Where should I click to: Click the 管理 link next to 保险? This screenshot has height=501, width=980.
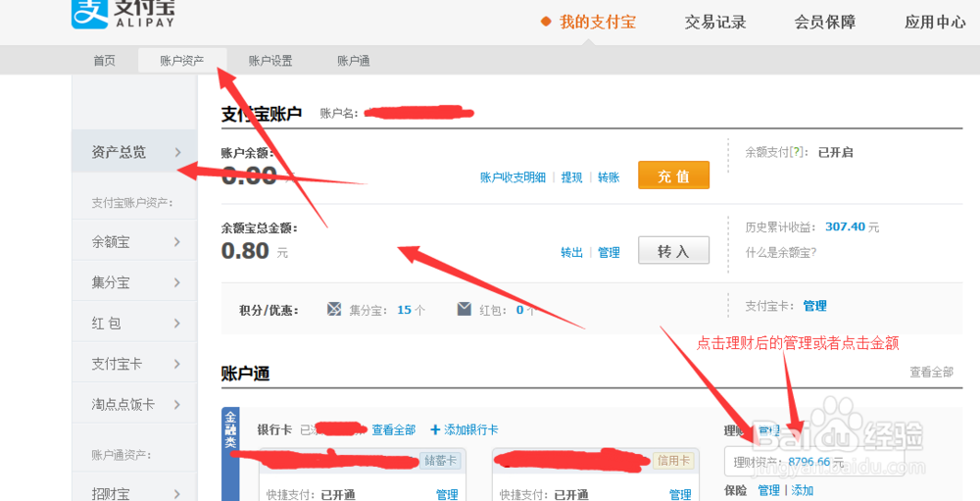coord(768,490)
